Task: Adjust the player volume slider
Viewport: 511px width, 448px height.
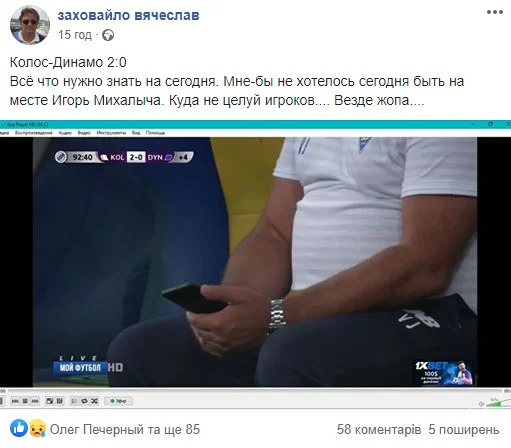Action: click(499, 403)
